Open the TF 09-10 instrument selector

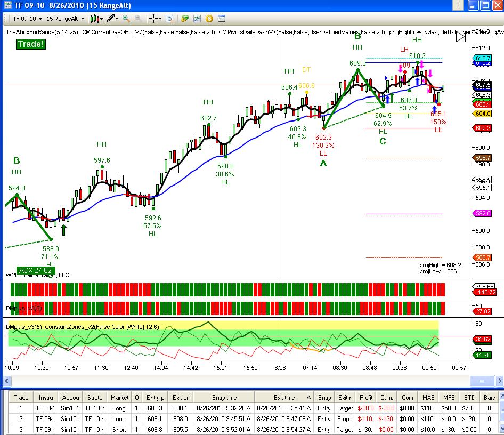pos(27,19)
